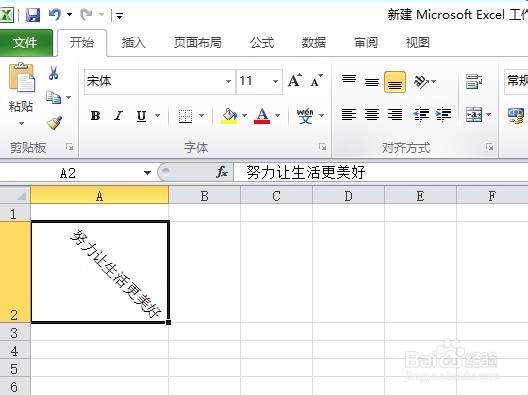Image resolution: width=528 pixels, height=395 pixels.
Task: Toggle Italic formatting
Action: (118, 116)
